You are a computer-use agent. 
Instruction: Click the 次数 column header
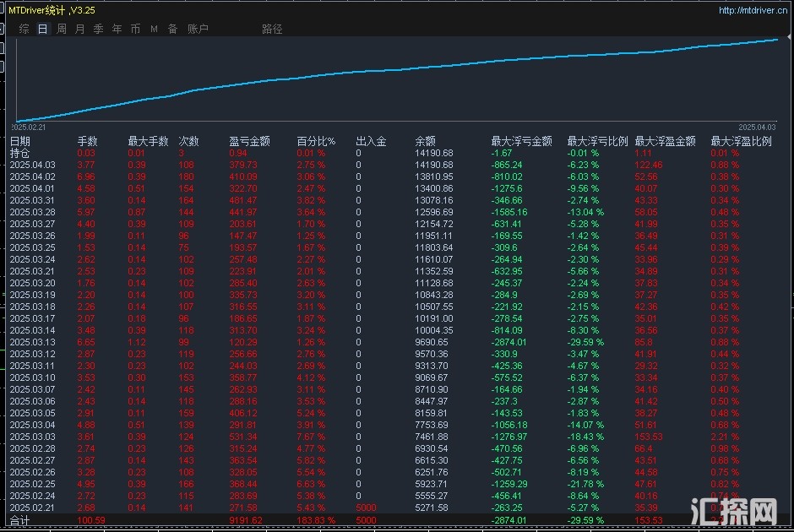[188, 141]
